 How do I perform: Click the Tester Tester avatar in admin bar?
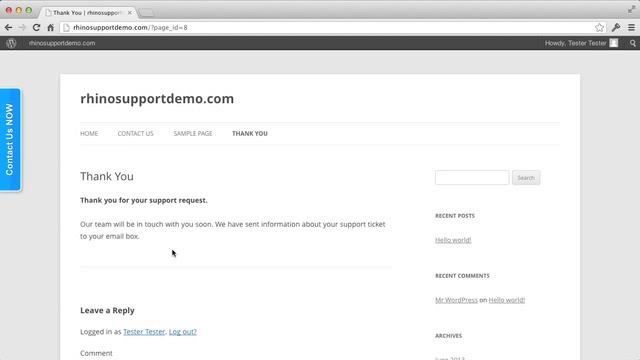(x=613, y=43)
